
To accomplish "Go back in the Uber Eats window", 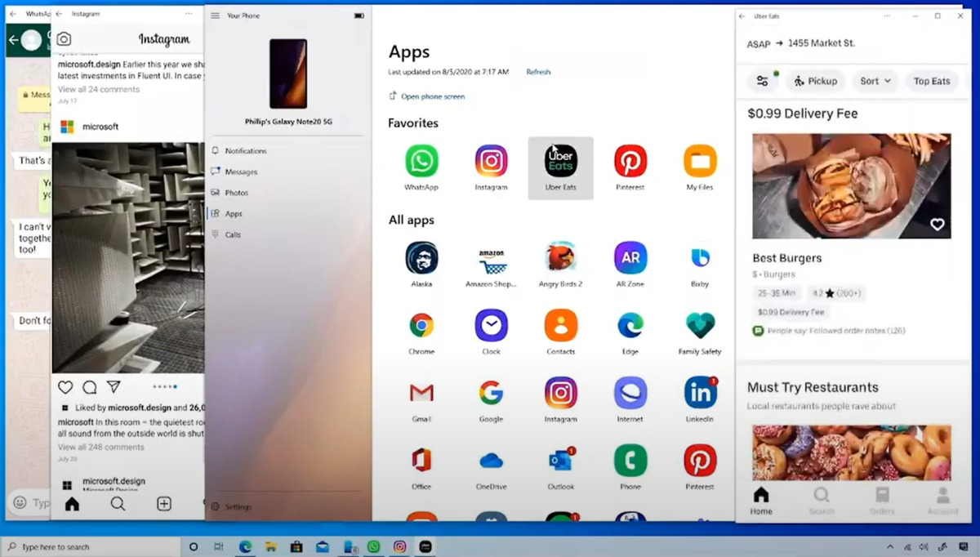I will (x=743, y=16).
